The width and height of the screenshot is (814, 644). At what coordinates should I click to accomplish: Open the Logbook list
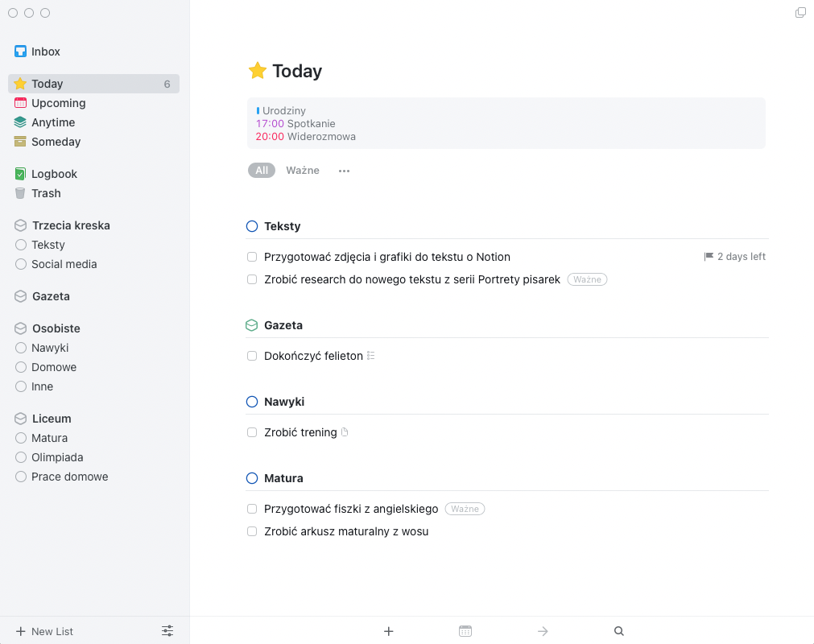(54, 174)
